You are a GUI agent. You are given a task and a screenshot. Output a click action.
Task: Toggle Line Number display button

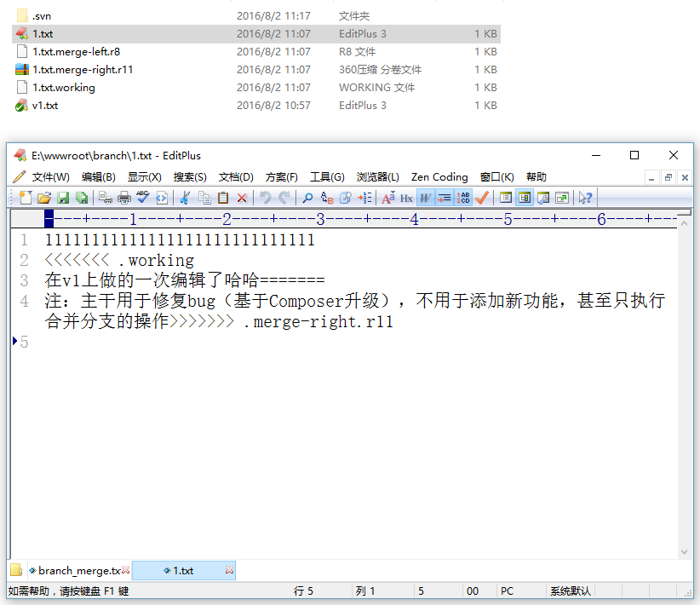pyautogui.click(x=463, y=198)
